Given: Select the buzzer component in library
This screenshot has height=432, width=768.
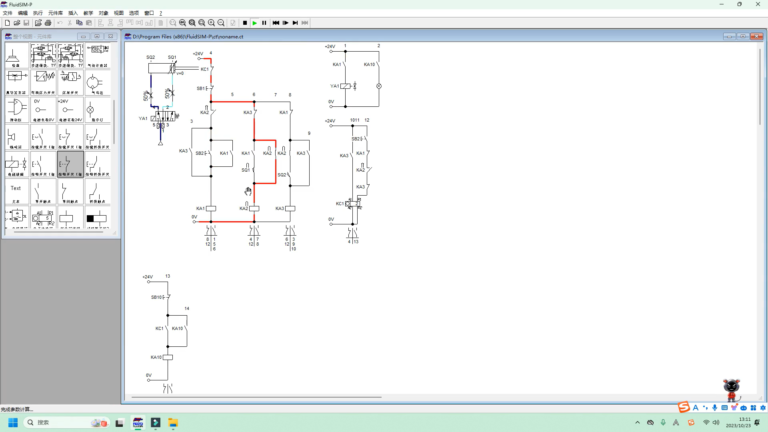Looking at the screenshot, I should click(x=17, y=138).
